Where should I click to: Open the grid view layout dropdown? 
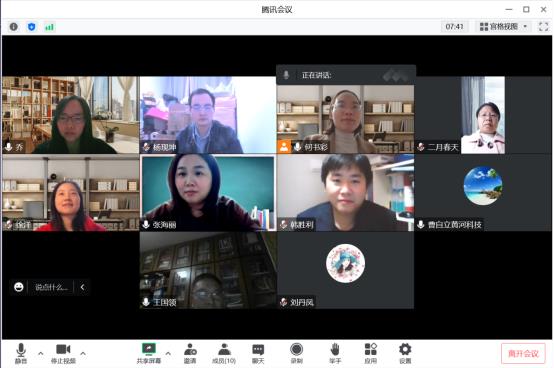pos(503,27)
